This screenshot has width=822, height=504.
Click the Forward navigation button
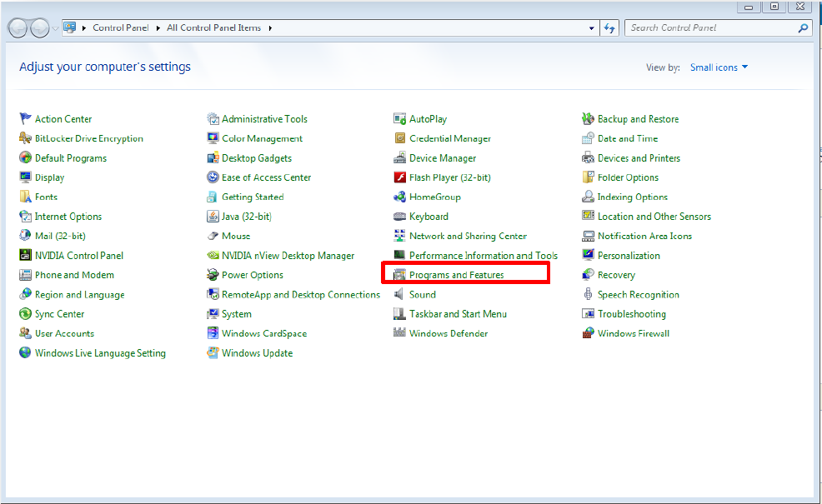pyautogui.click(x=40, y=28)
